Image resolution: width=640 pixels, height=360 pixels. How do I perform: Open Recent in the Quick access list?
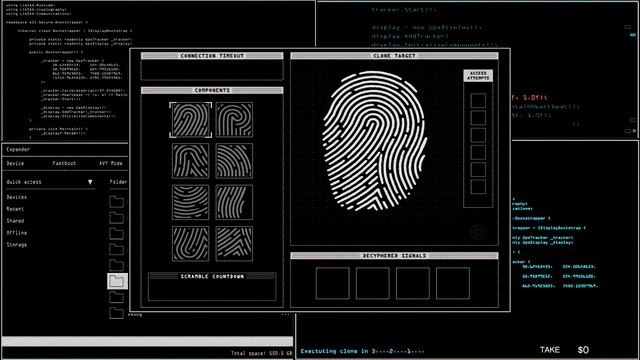[x=15, y=209]
